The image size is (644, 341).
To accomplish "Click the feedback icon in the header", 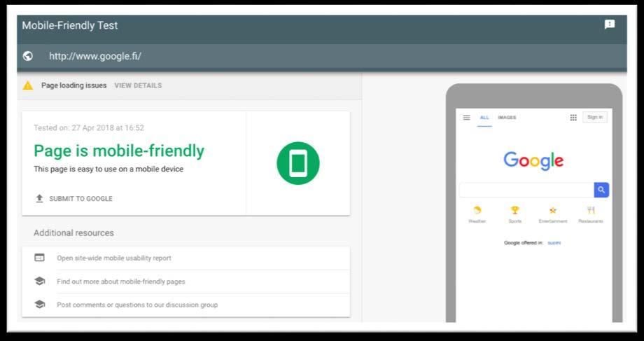I will [x=610, y=25].
